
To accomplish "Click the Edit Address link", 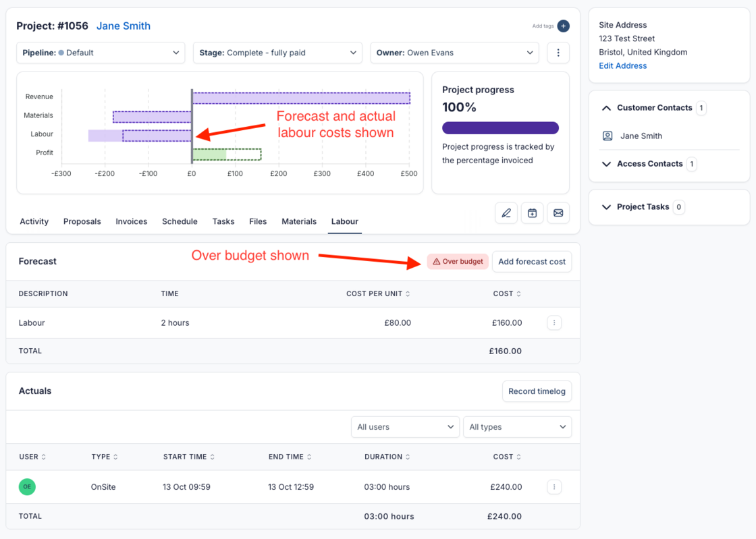I will click(622, 65).
